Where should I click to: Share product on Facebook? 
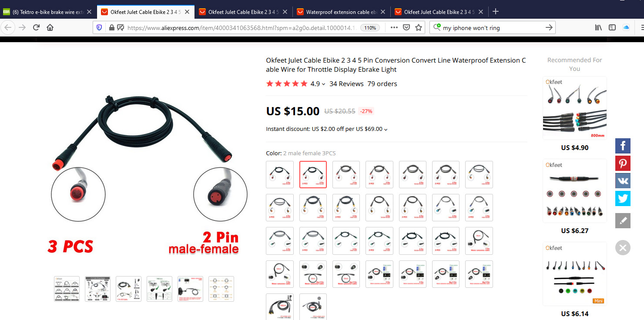click(x=623, y=146)
